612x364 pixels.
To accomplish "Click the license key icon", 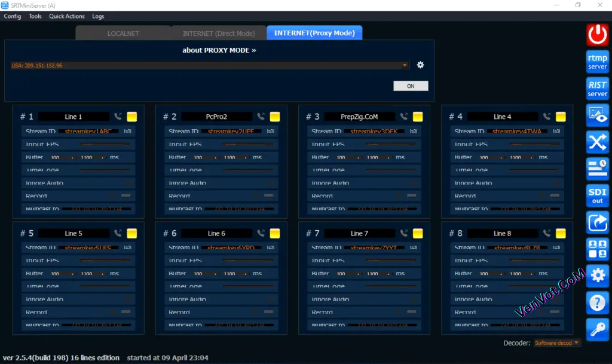I will [x=597, y=329].
